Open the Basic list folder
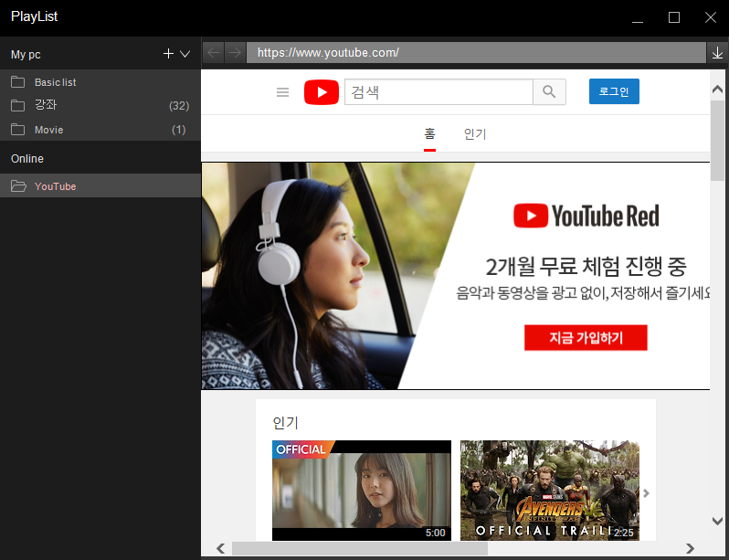This screenshot has height=560, width=729. pos(55,82)
